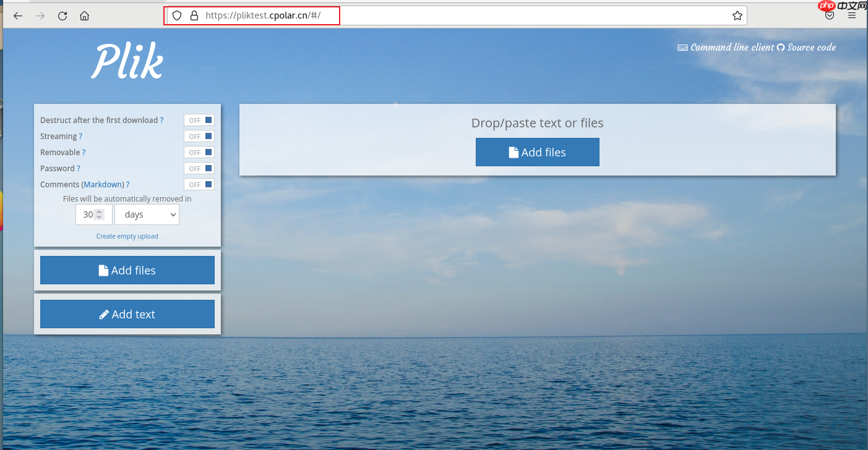Turn on the Removable switch
The image size is (868, 450).
click(199, 152)
